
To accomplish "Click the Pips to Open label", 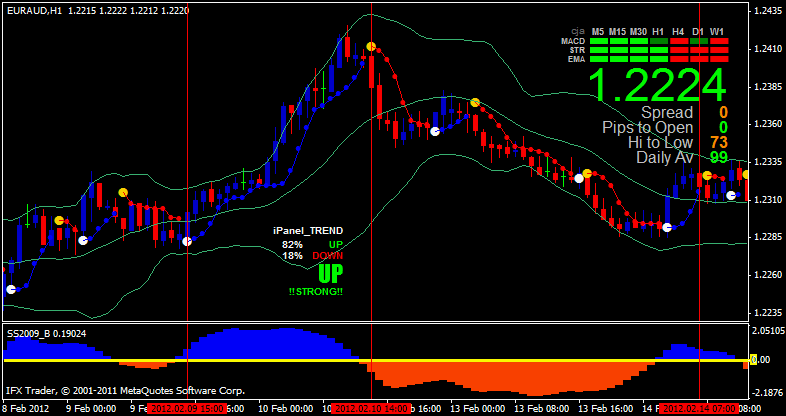I will point(648,128).
